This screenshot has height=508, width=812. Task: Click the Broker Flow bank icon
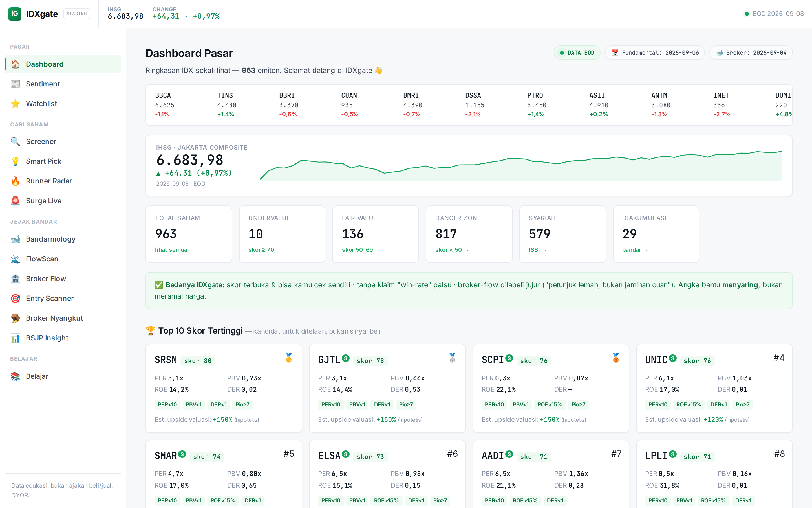pyautogui.click(x=16, y=279)
